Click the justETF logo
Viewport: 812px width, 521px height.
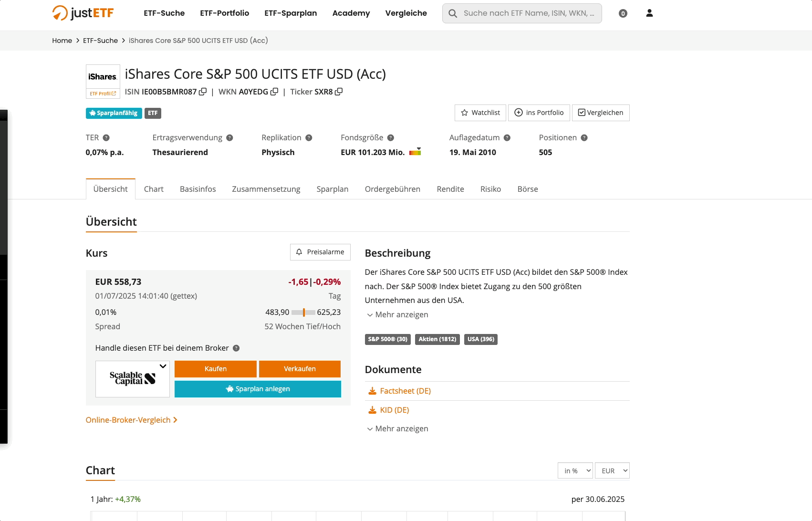pyautogui.click(x=83, y=13)
